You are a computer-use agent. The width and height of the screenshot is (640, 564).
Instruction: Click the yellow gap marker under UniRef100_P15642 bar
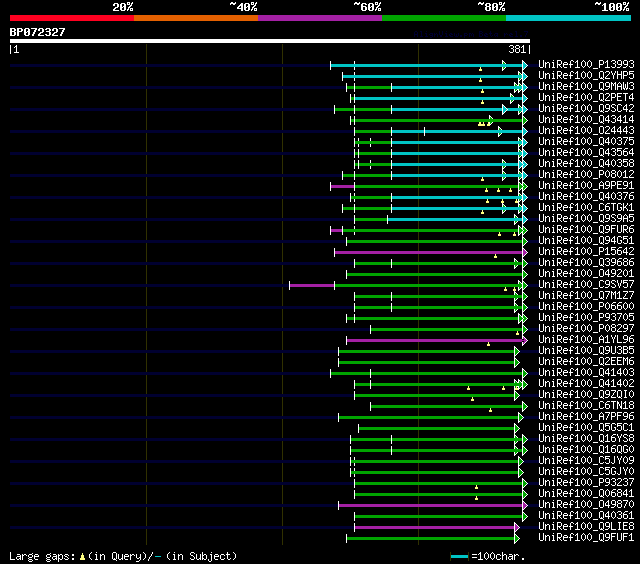(x=495, y=257)
